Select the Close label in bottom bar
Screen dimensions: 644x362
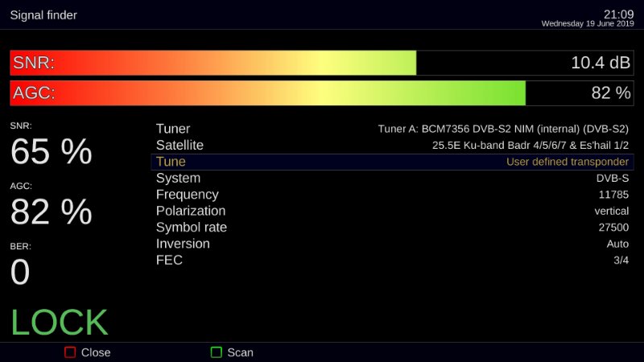point(96,352)
